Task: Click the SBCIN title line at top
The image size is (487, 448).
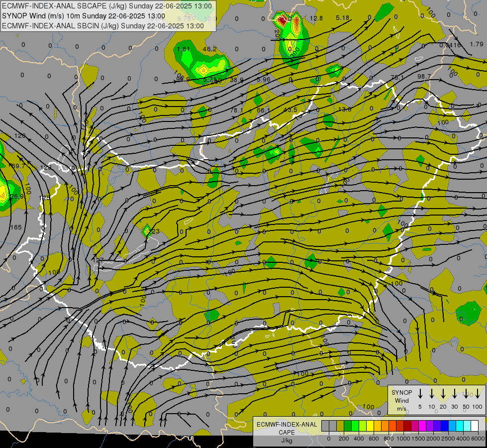Action: point(103,26)
